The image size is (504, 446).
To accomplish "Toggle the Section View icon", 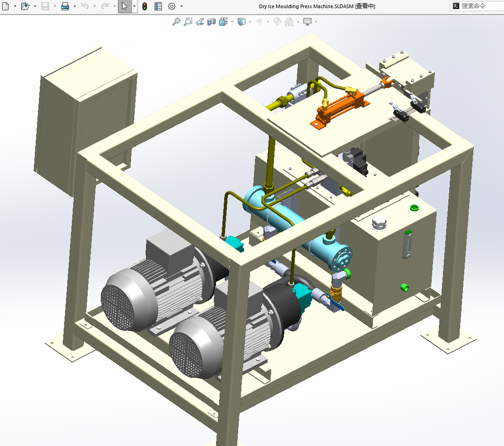I will [212, 22].
